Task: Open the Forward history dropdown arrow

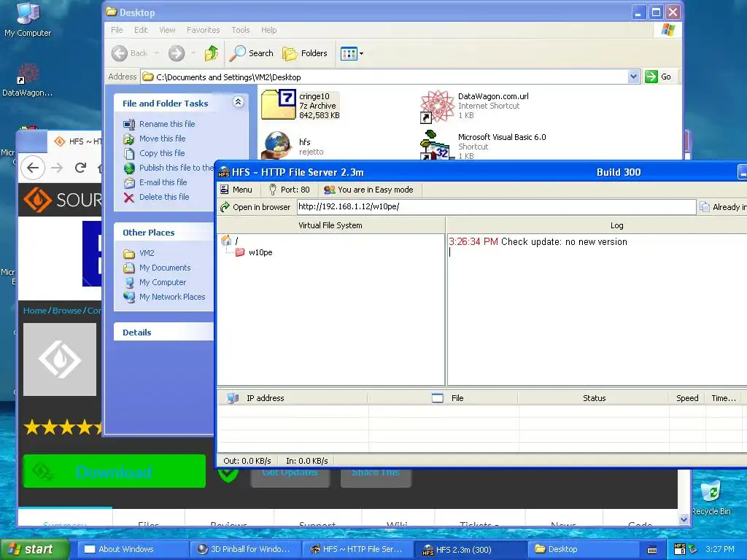Action: pos(193,53)
